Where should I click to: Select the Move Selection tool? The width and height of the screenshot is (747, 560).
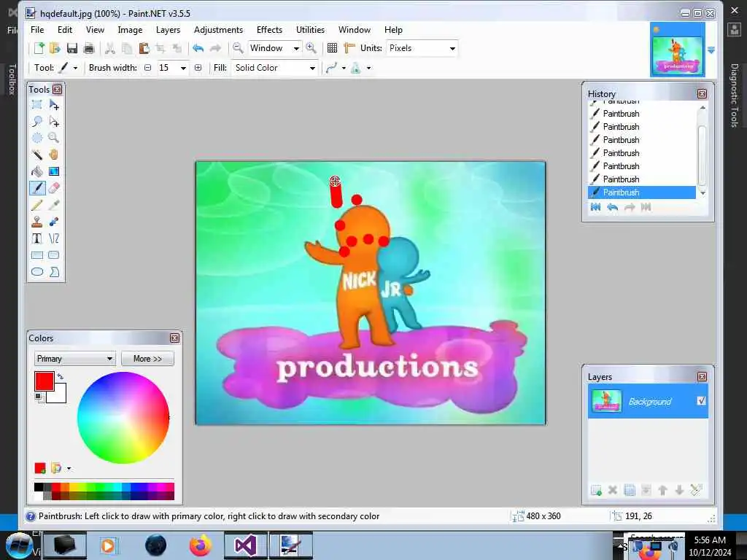click(x=54, y=122)
